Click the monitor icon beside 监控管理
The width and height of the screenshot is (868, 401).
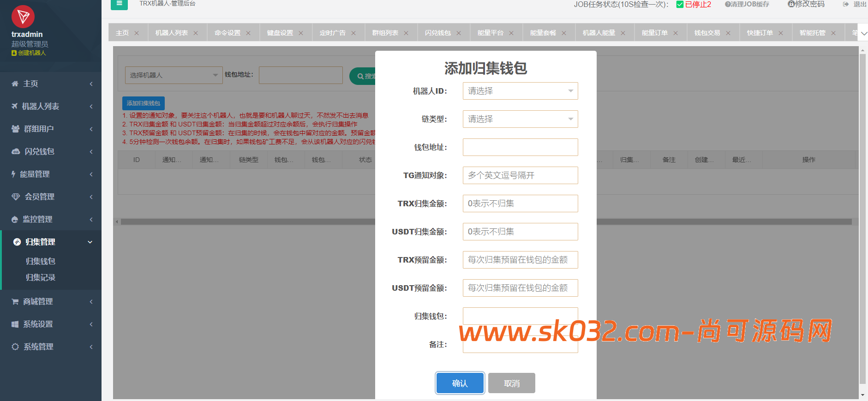click(x=15, y=219)
